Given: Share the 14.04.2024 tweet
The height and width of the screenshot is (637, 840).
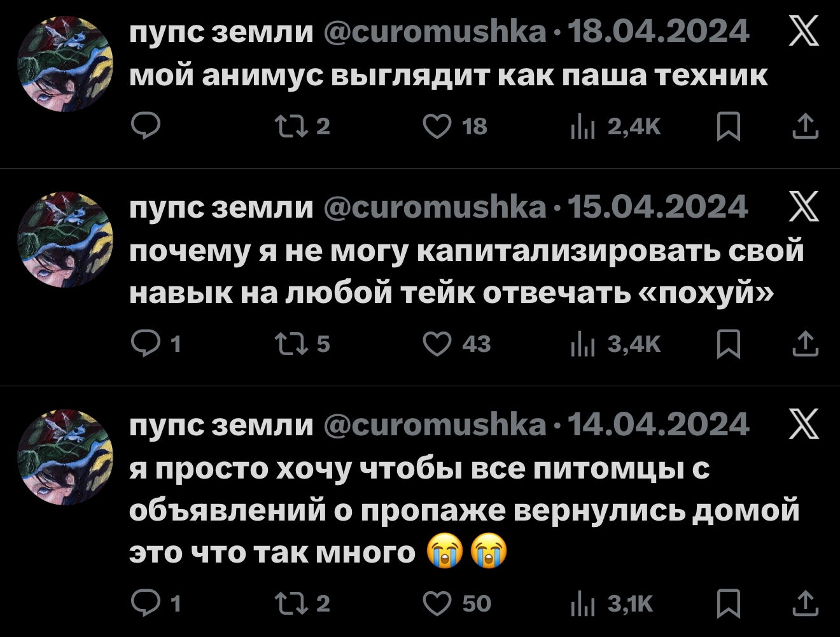Looking at the screenshot, I should 805,603.
